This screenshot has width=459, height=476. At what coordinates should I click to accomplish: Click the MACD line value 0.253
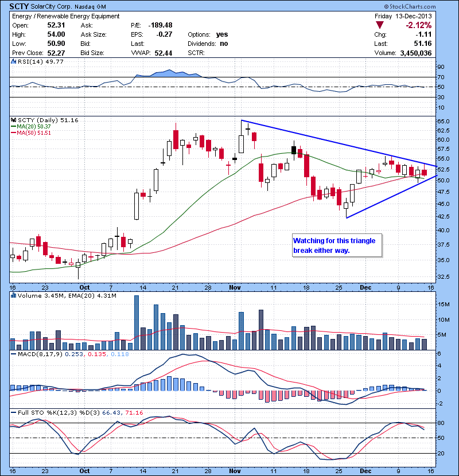coord(74,354)
